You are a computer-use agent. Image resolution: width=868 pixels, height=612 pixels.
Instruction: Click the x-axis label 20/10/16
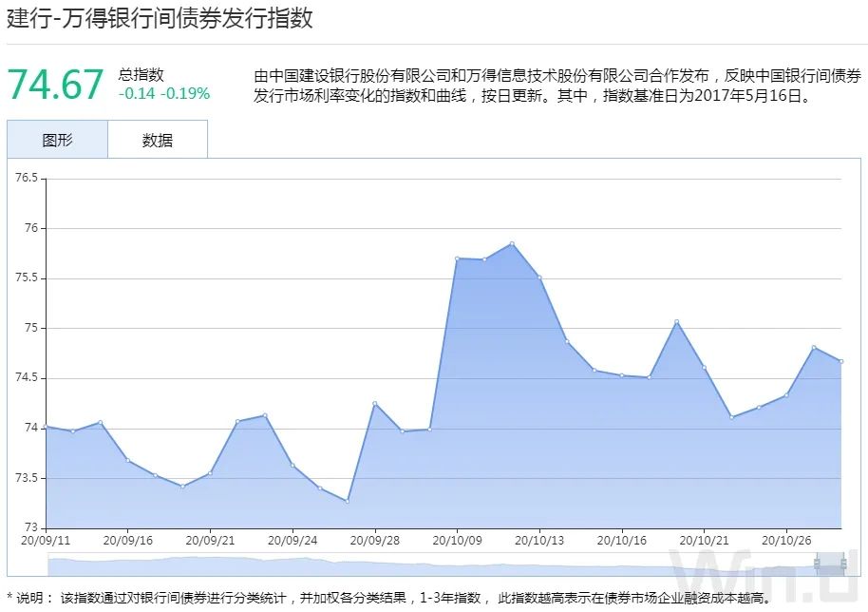(622, 540)
